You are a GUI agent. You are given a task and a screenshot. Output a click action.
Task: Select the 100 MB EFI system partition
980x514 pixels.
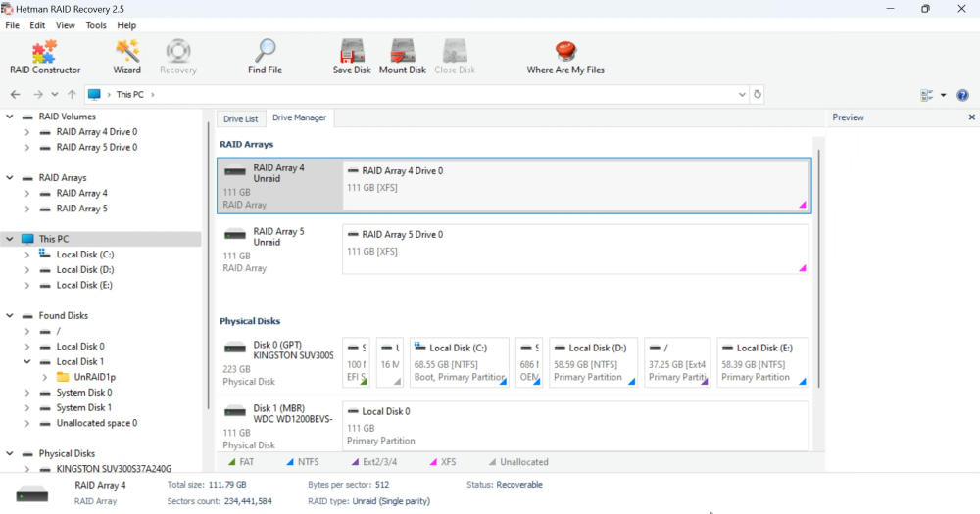(357, 363)
